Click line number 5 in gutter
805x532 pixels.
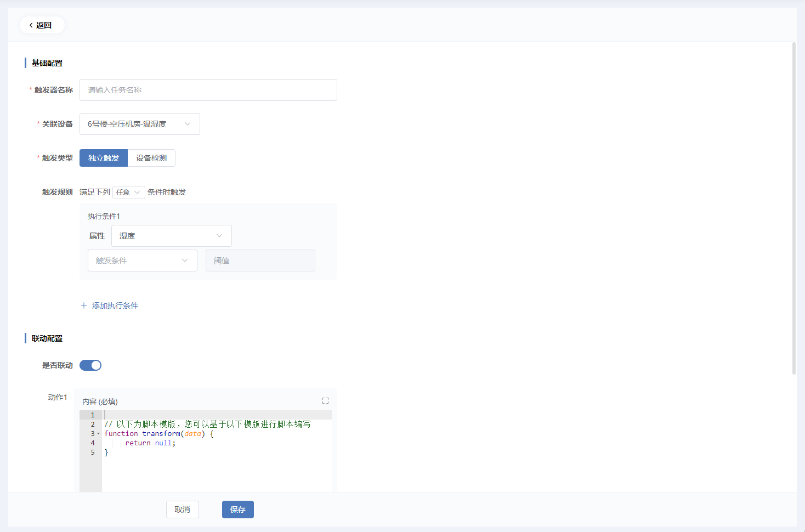click(93, 452)
